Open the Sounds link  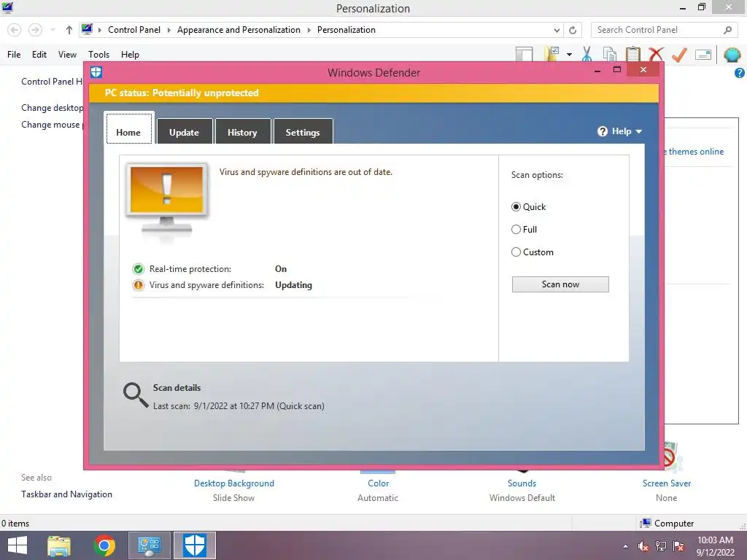[x=522, y=483]
